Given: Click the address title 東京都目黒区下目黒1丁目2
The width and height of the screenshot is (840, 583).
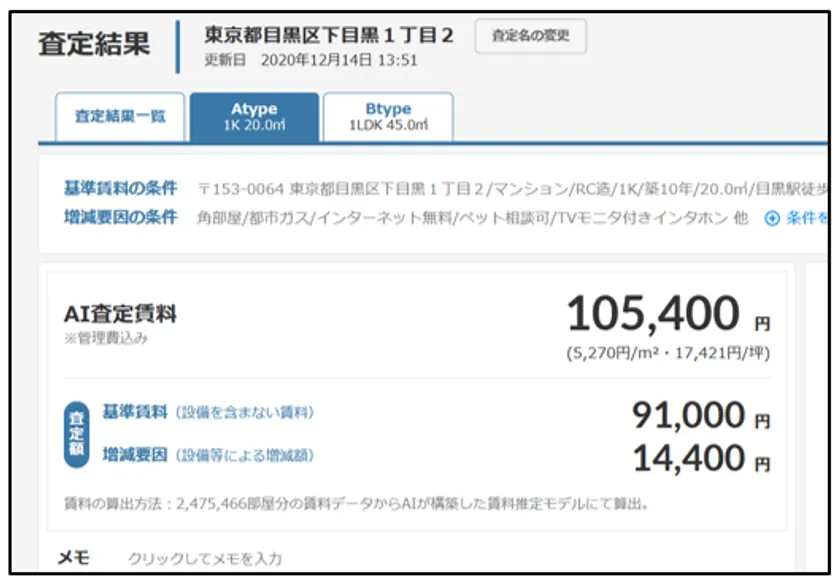Looking at the screenshot, I should tap(329, 35).
